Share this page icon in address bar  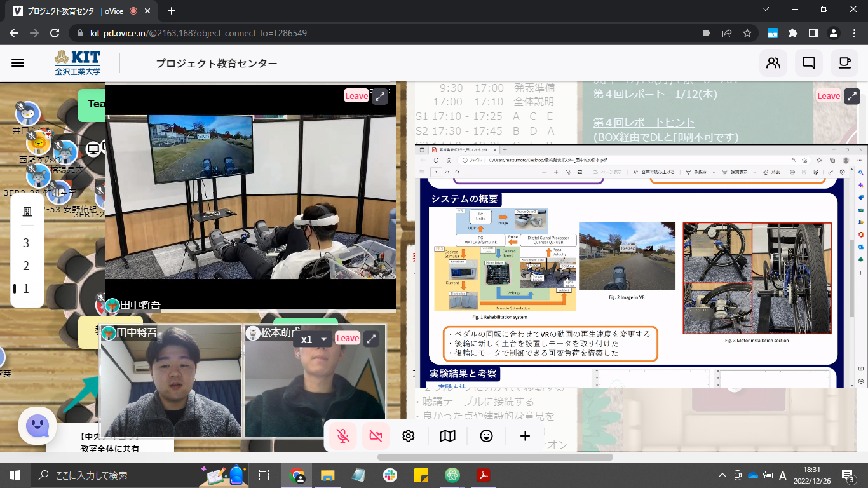(727, 33)
